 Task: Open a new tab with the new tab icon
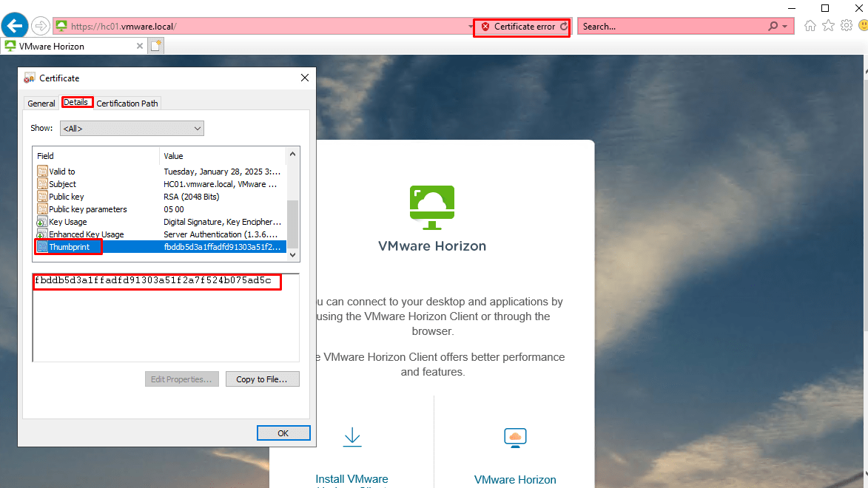click(155, 45)
